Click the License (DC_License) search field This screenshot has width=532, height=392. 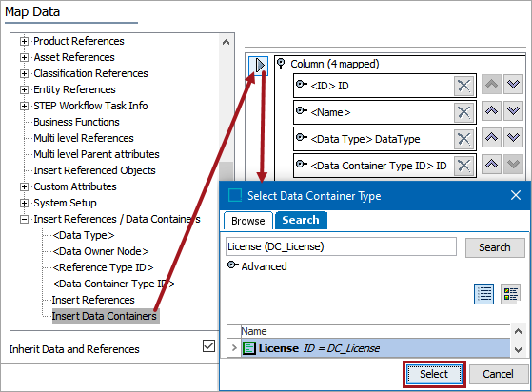[x=341, y=246]
